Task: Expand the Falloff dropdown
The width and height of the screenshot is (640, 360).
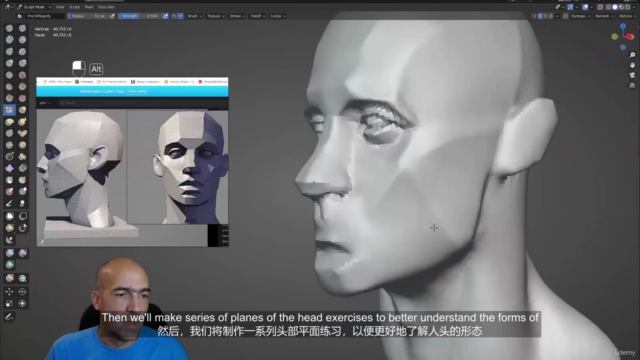Action: [x=258, y=16]
